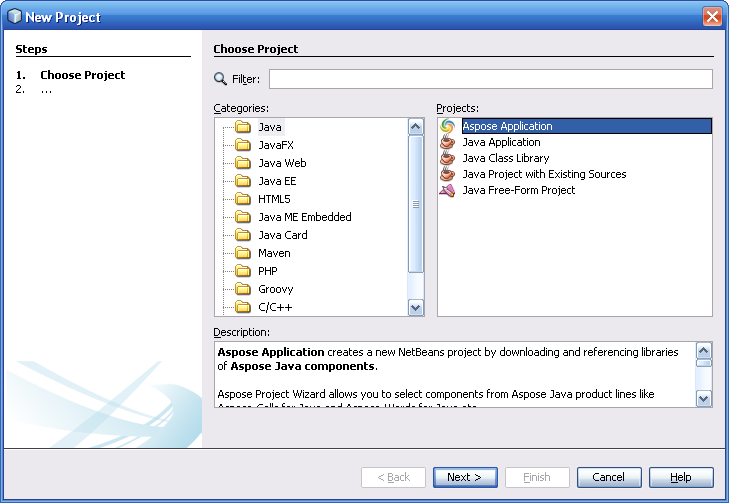Click the Cancel button
This screenshot has height=503, width=729.
click(x=609, y=477)
